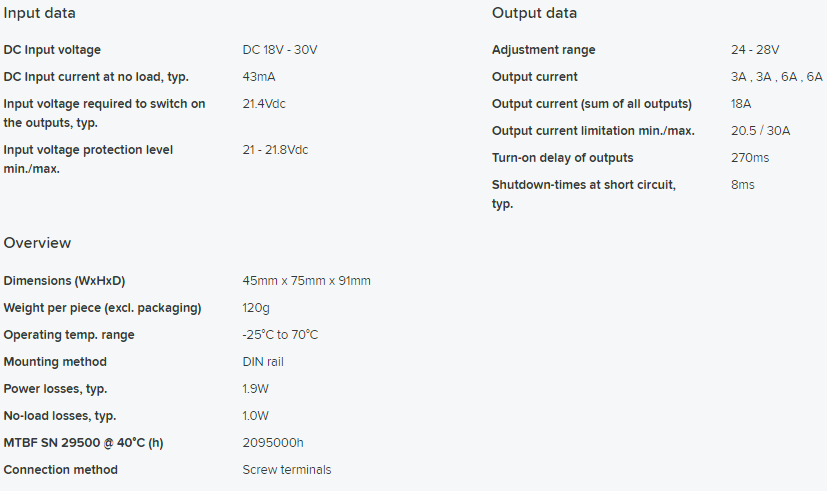This screenshot has height=491, width=827.
Task: Select the 45mm x 75mm x 91mm dimensions
Action: click(306, 281)
